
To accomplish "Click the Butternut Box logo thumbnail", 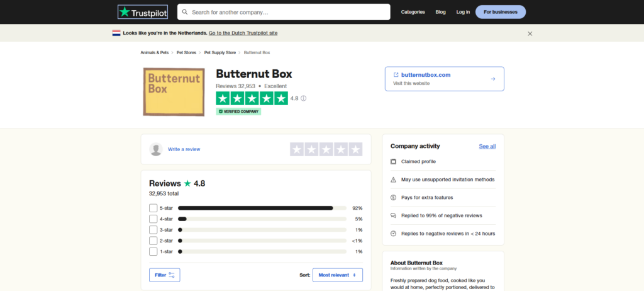I will [174, 92].
